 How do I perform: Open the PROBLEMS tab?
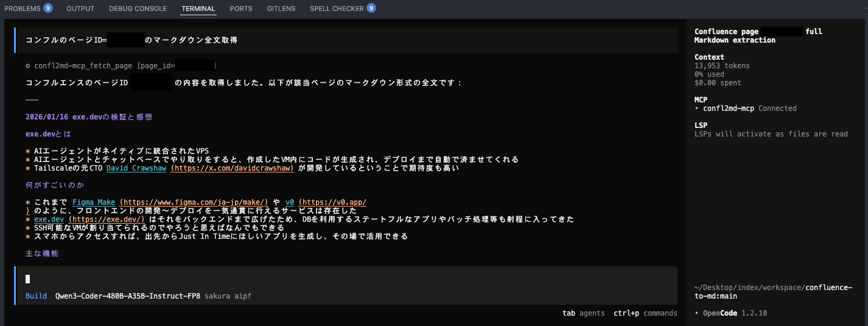point(23,9)
